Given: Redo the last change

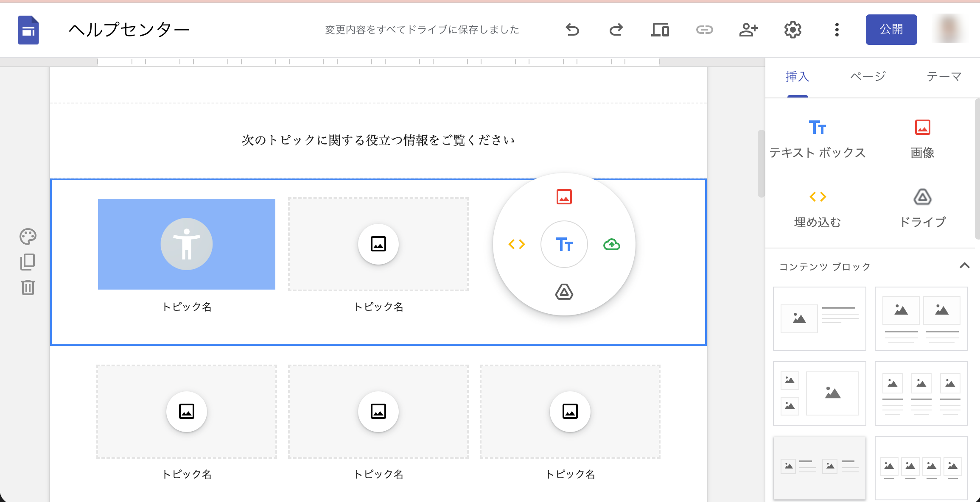Looking at the screenshot, I should [616, 30].
